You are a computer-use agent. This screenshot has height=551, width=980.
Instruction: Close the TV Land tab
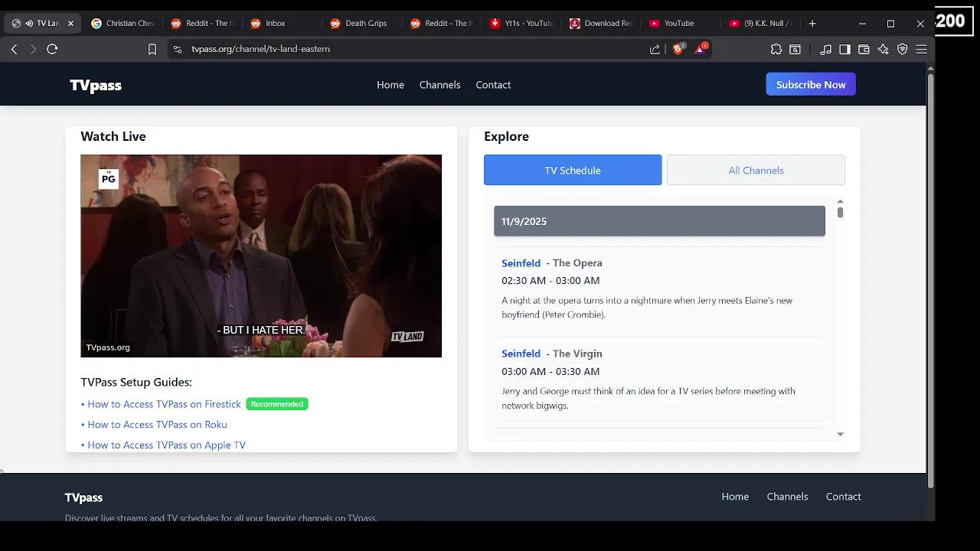coord(70,24)
